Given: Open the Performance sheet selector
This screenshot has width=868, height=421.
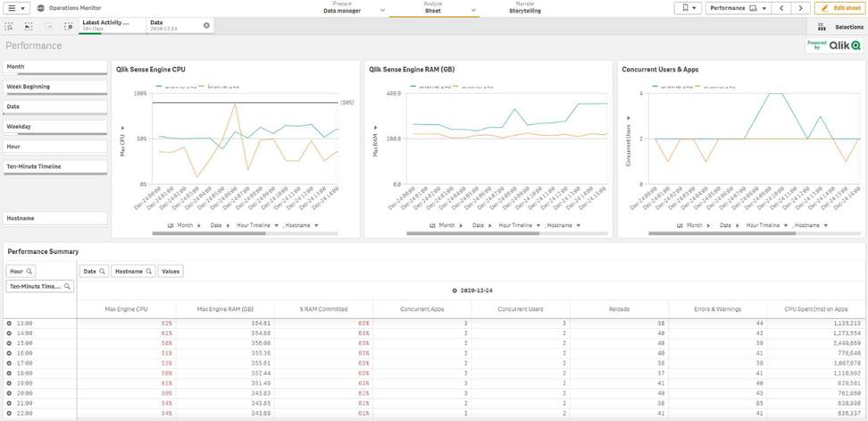Looking at the screenshot, I should 738,8.
